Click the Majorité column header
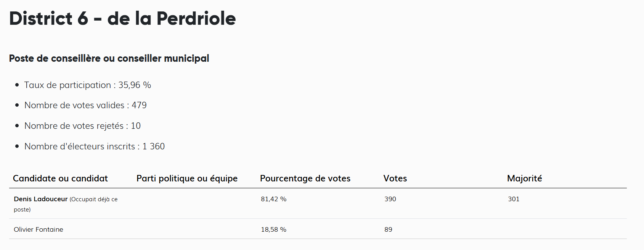644x250 pixels. coord(524,178)
